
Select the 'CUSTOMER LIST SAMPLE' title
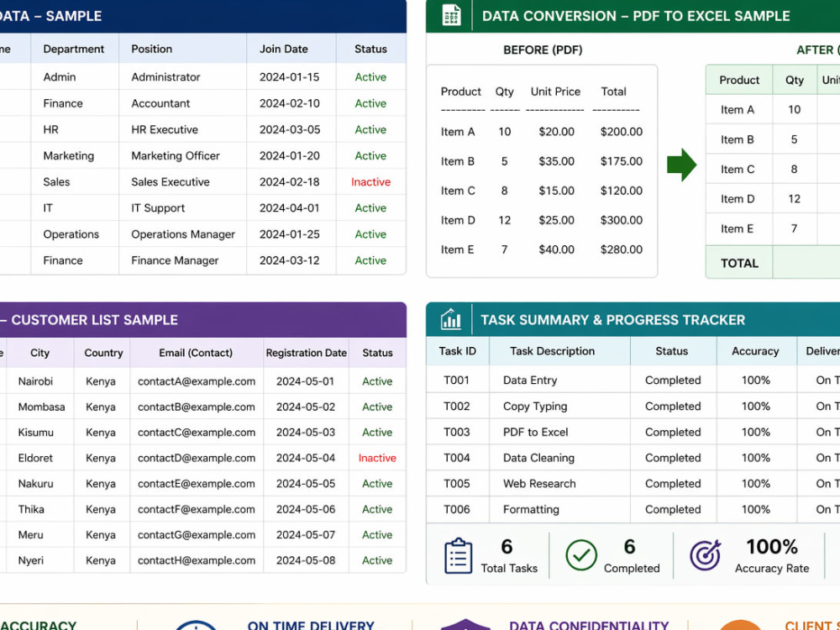(94, 320)
